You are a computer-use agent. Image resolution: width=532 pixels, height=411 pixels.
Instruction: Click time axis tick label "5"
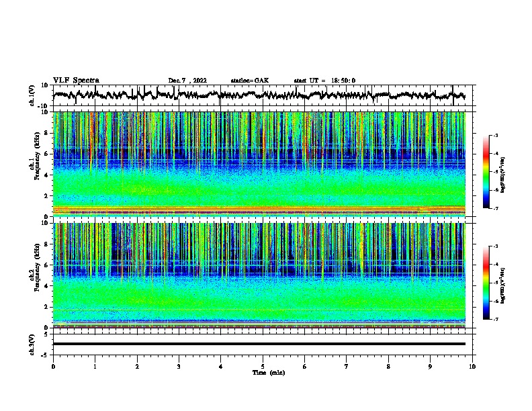263,367
